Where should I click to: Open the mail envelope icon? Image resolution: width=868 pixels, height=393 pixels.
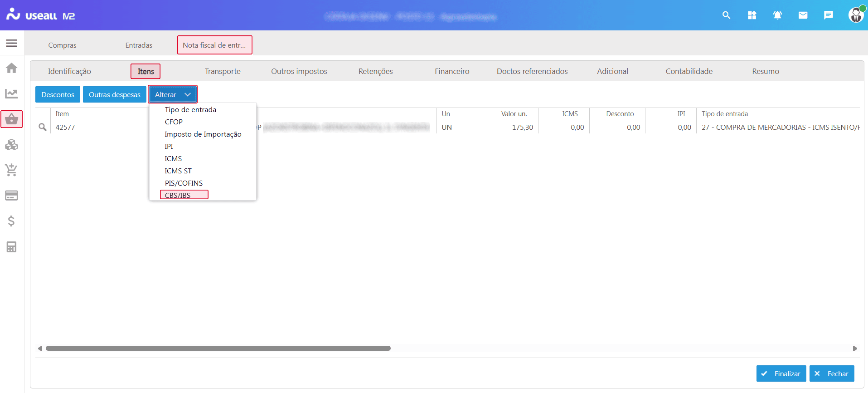pos(803,15)
